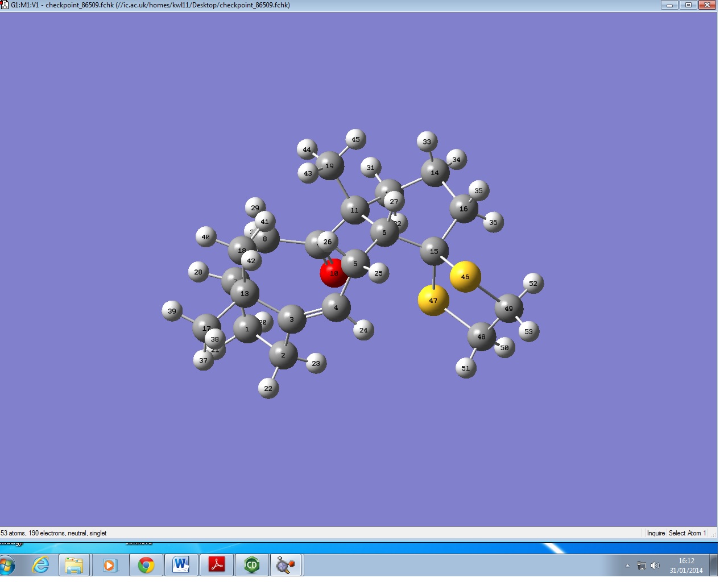728x582 pixels.
Task: Click the Inquire status bar field
Action: point(656,533)
